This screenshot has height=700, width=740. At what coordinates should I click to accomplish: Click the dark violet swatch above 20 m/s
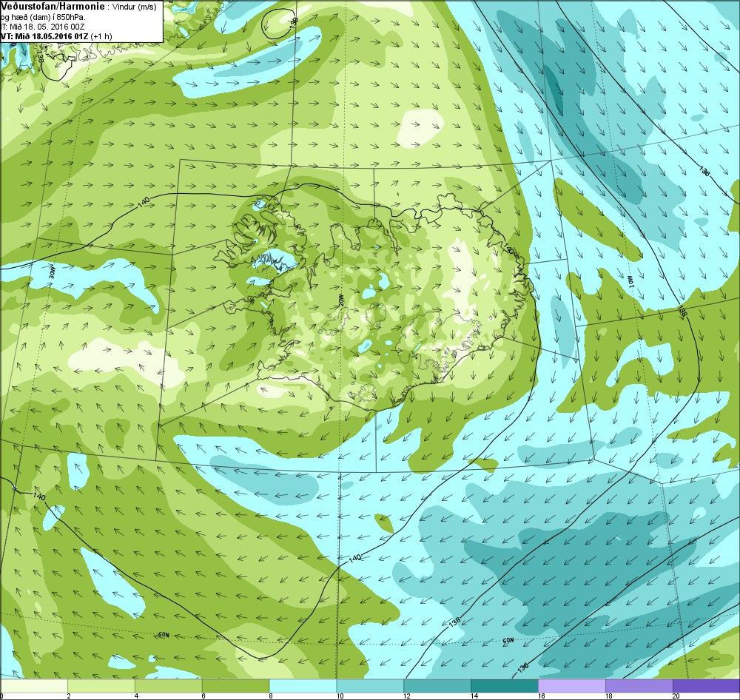point(706,685)
